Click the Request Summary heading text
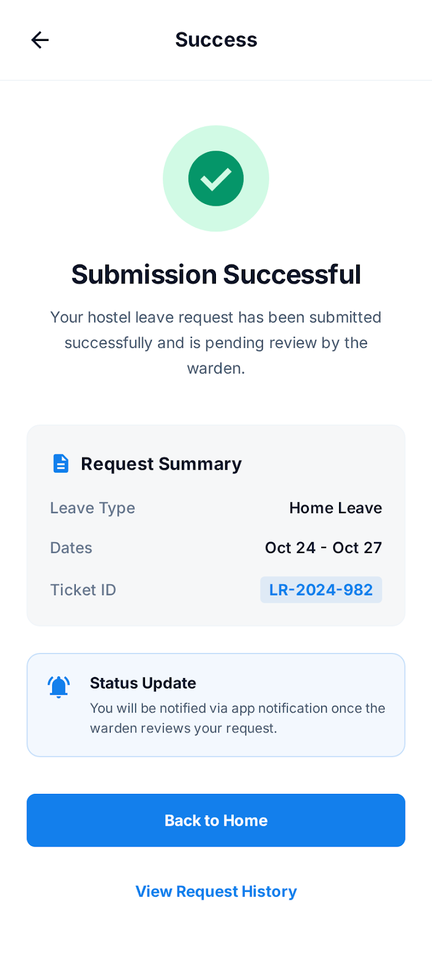Viewport: 432px width, 980px height. [161, 464]
